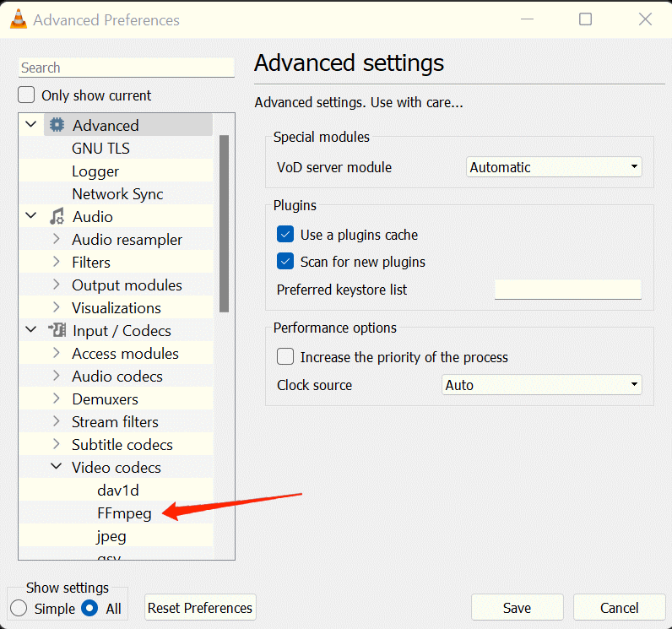Click the Input / Codecs film icon
Viewport: 672px width, 629px height.
coord(57,330)
